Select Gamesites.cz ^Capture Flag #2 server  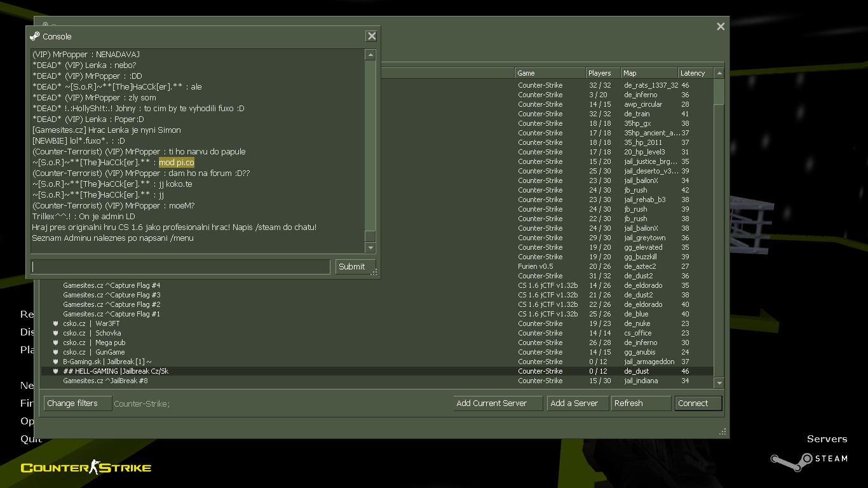377,304
